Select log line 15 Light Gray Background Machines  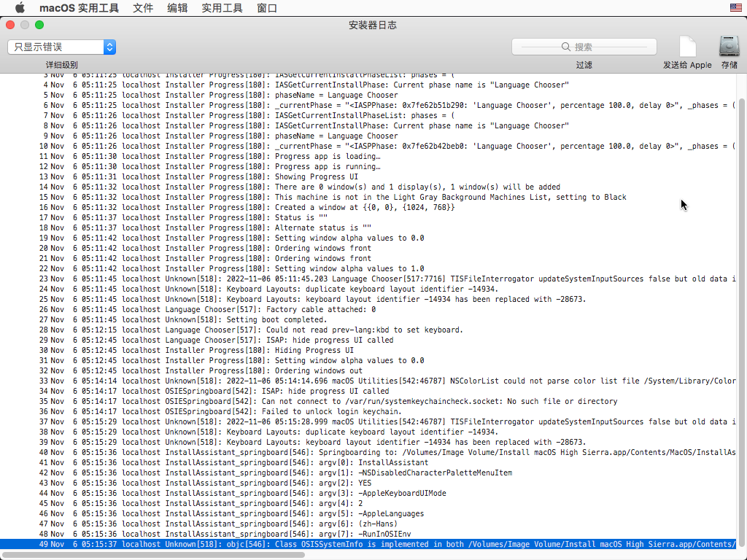click(x=368, y=197)
